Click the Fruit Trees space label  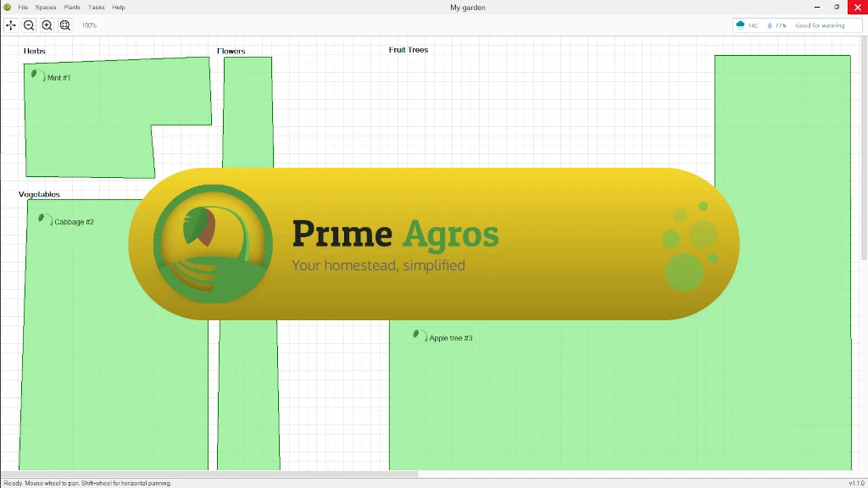pyautogui.click(x=409, y=50)
